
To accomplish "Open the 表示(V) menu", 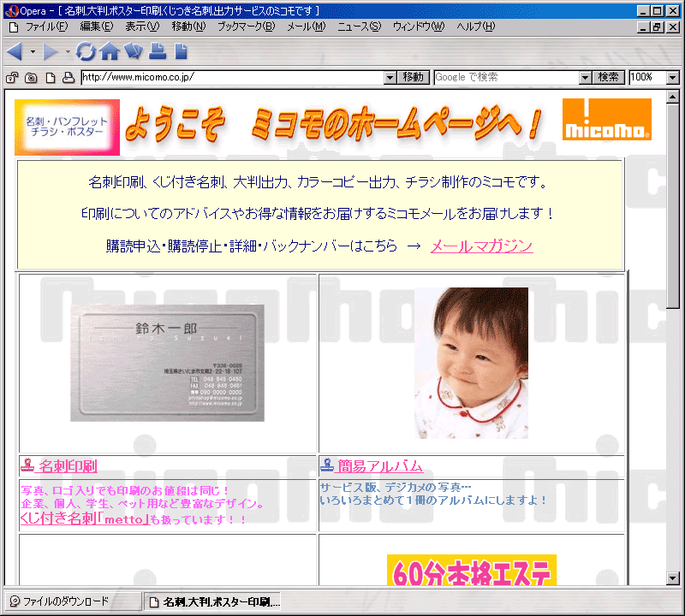I will pos(142,27).
